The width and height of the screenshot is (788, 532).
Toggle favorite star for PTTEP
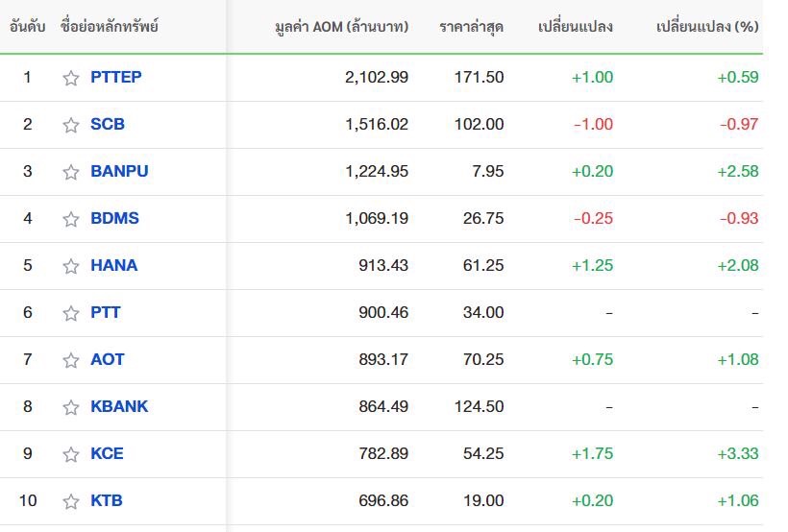71,78
